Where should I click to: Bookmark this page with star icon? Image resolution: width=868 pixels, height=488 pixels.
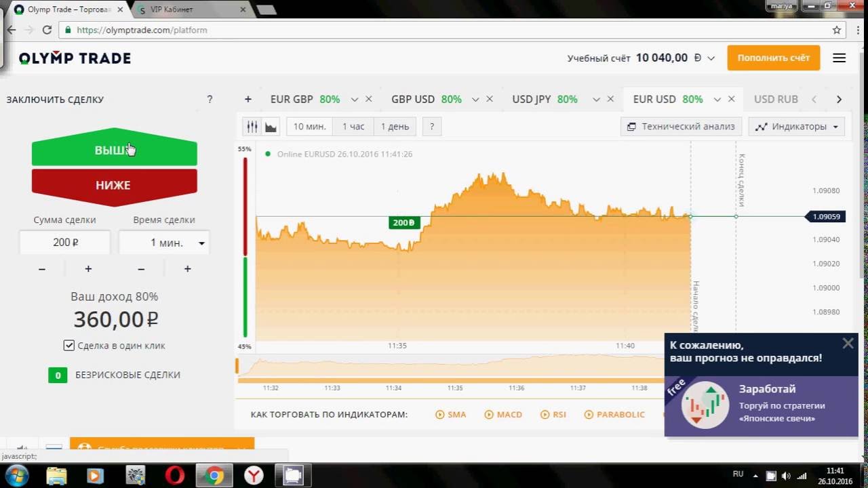(837, 30)
